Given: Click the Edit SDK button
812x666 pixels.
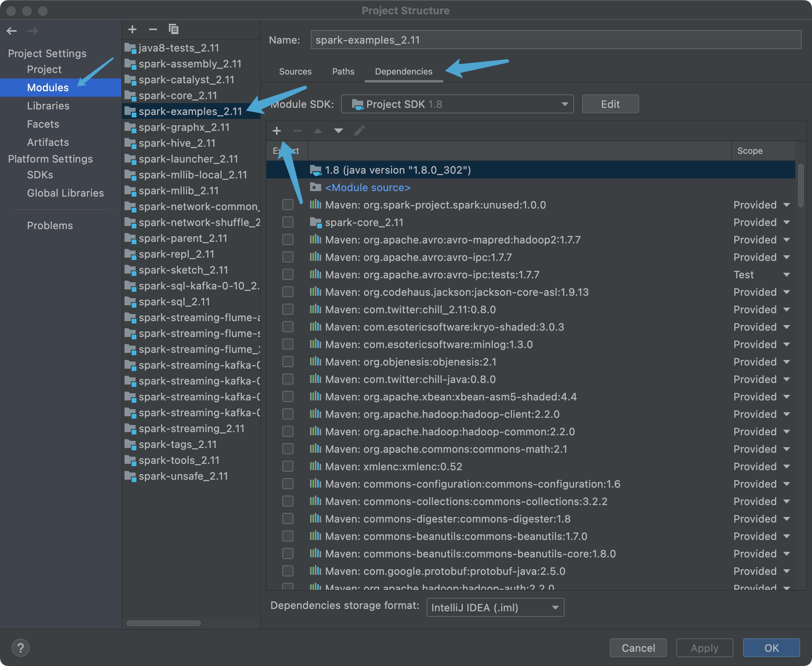Looking at the screenshot, I should [x=610, y=104].
